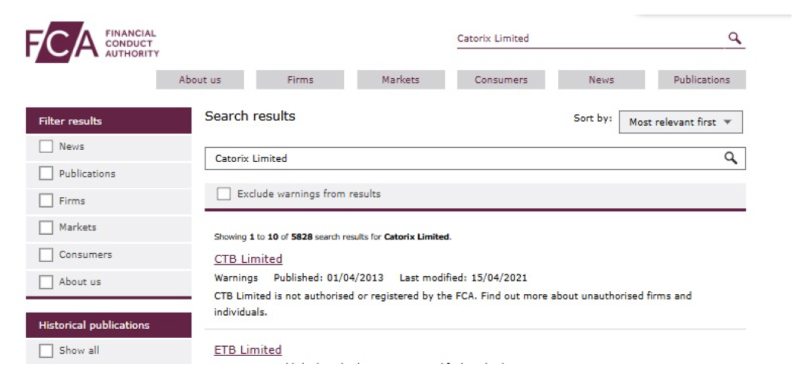Select the Consumers filter checkbox
800x376 pixels.
point(46,255)
